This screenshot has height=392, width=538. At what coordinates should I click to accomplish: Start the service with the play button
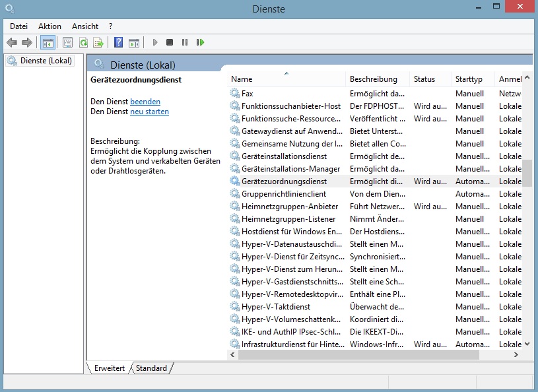[155, 42]
